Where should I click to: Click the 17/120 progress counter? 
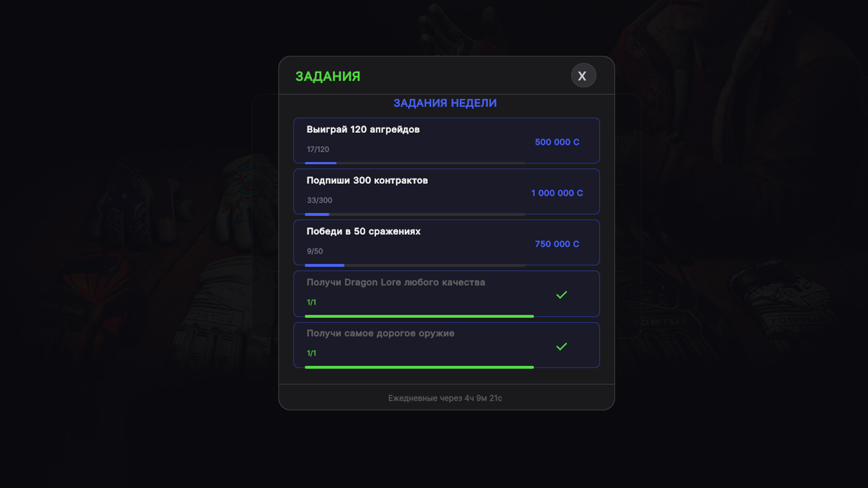pos(317,149)
